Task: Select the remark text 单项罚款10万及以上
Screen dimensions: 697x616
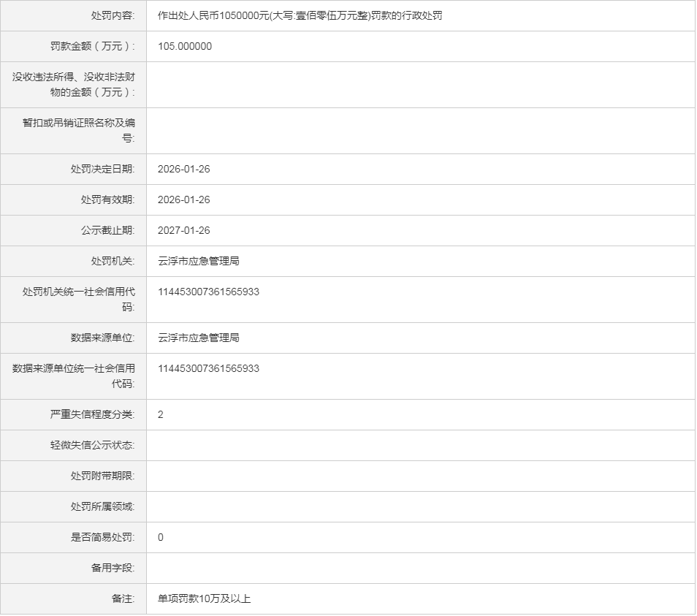Action: [x=205, y=598]
